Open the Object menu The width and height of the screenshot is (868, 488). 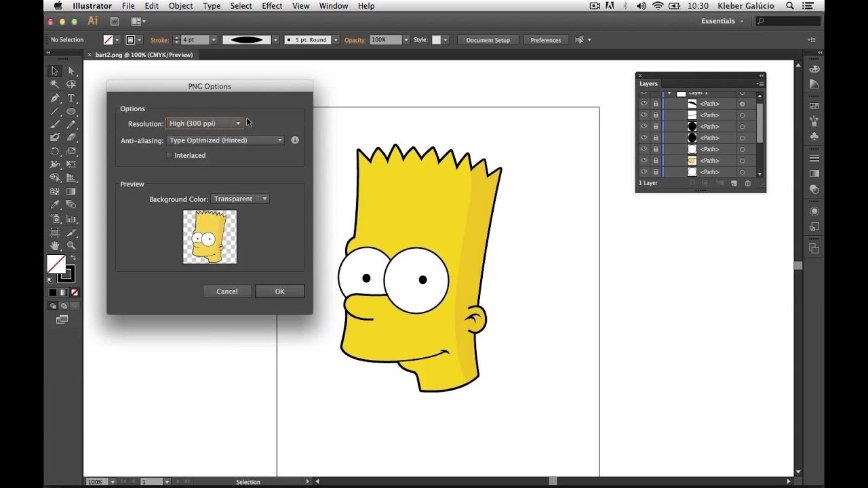pyautogui.click(x=180, y=6)
